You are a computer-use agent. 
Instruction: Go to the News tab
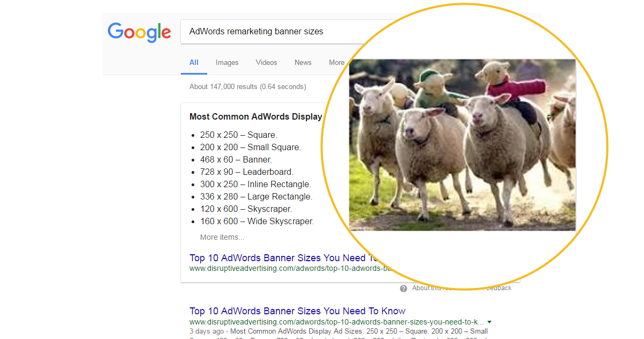(303, 63)
